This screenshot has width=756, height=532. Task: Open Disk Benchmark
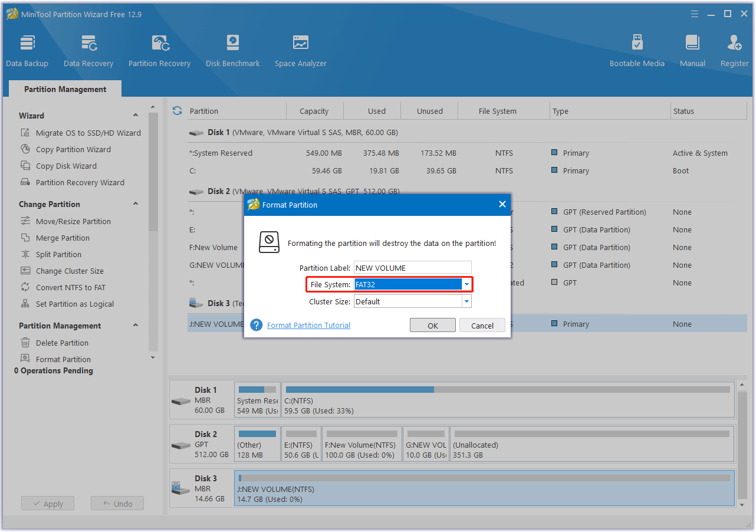tap(233, 51)
